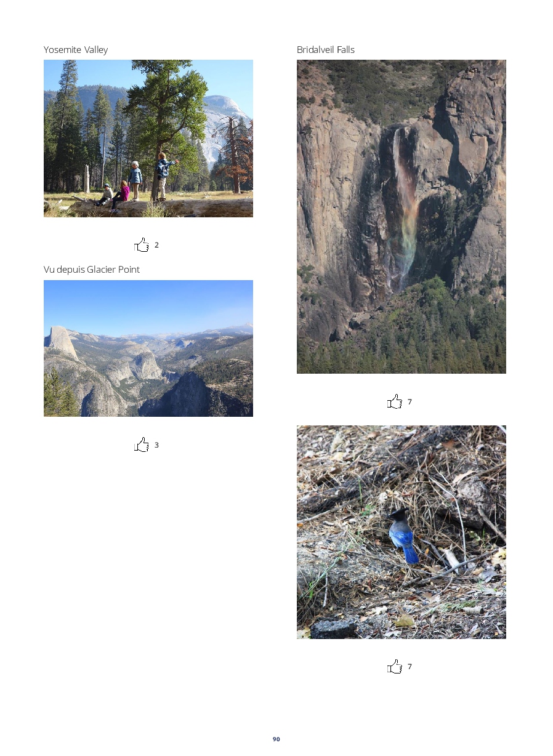This screenshot has height=756, width=553.
Task: Click the child pointing in Yosemite Valley photo
Action: tap(163, 177)
